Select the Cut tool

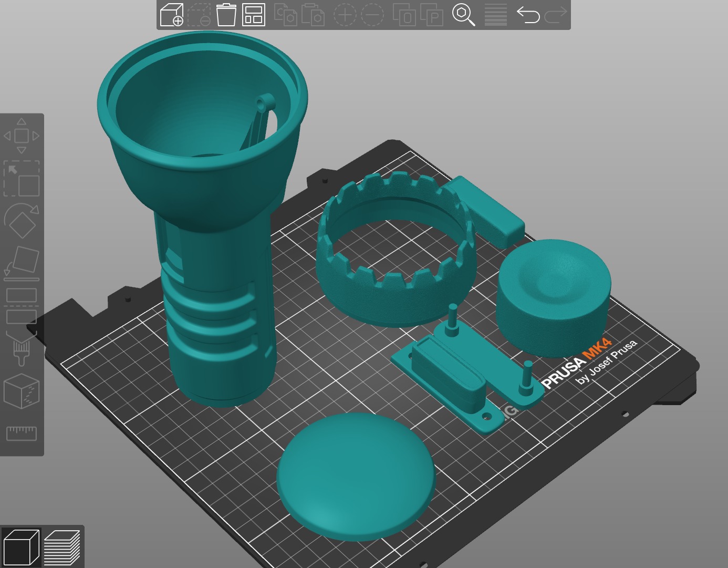[x=22, y=306]
